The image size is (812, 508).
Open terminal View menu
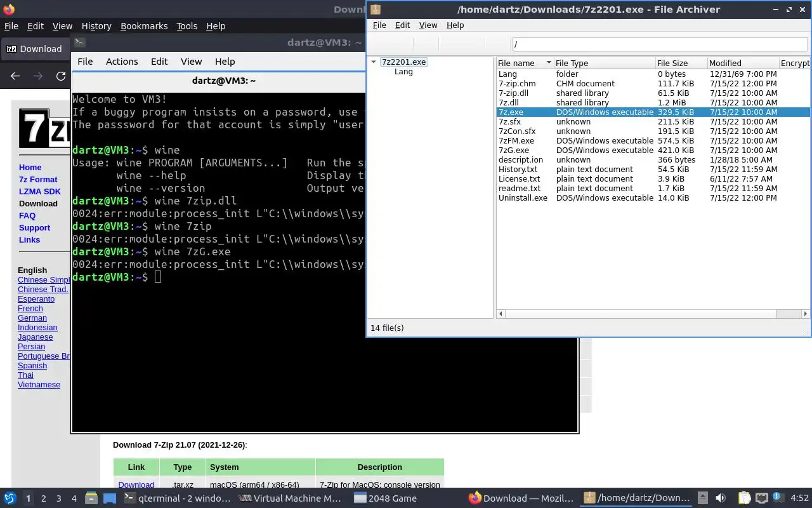point(191,62)
